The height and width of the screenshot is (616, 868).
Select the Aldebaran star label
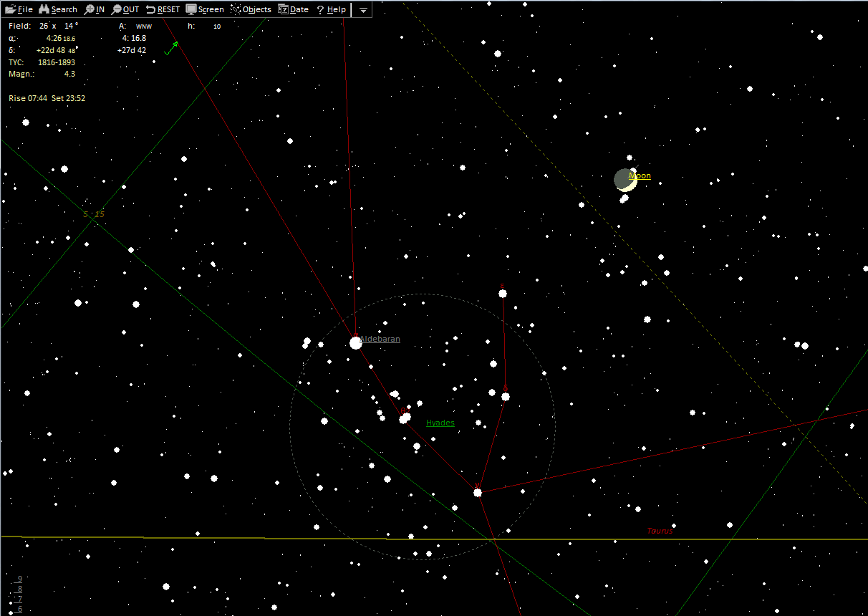pyautogui.click(x=380, y=339)
